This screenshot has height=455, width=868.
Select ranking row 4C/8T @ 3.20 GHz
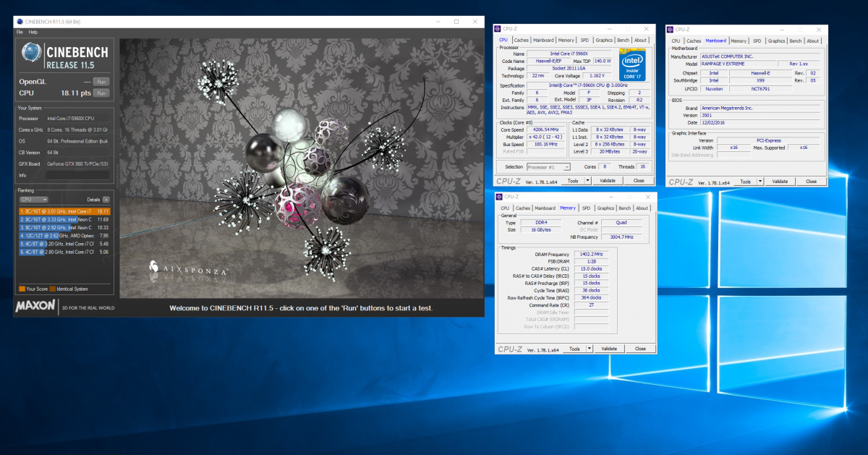64,244
